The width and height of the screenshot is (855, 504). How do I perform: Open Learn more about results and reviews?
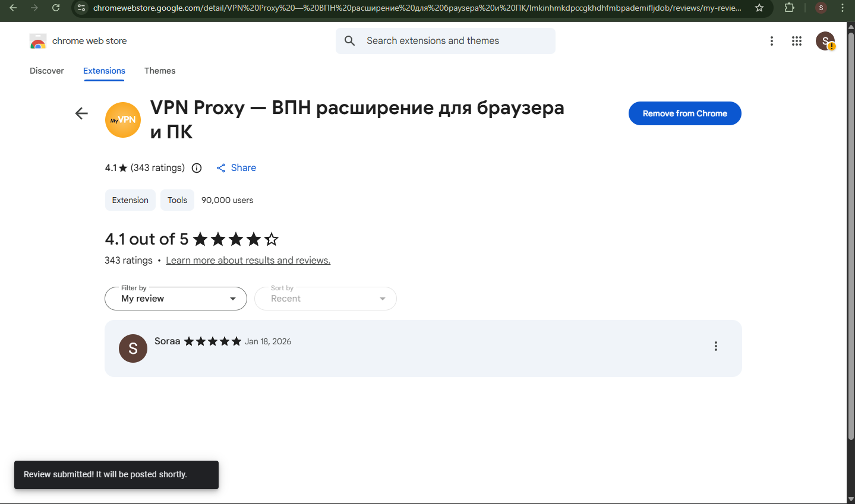[248, 261]
